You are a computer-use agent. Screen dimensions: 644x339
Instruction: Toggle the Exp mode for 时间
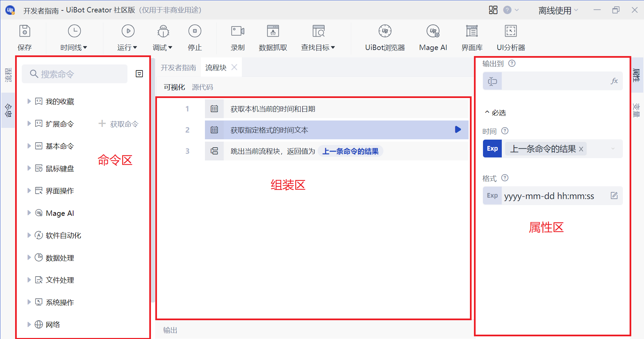(492, 148)
